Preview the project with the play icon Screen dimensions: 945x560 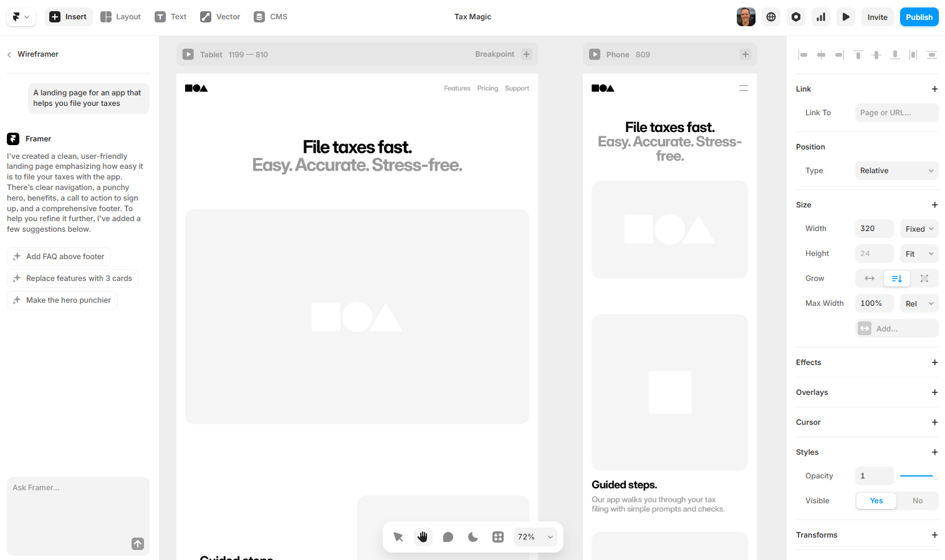[x=846, y=17]
